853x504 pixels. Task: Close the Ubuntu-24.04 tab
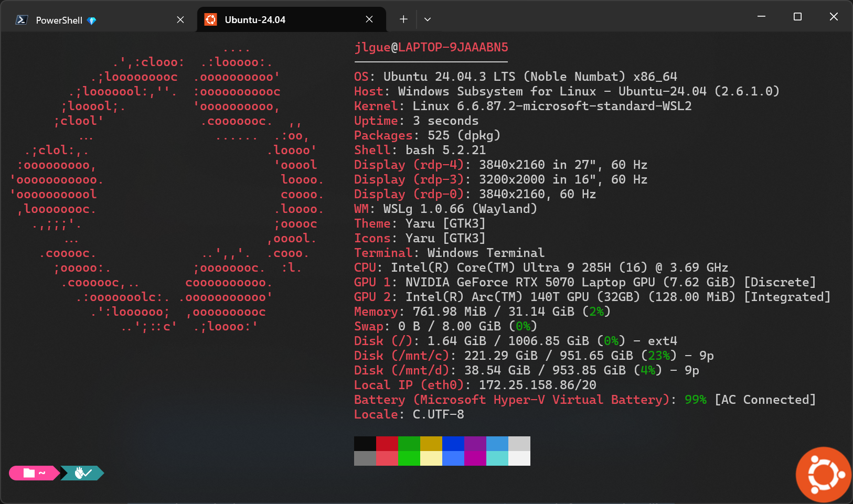[x=369, y=19]
